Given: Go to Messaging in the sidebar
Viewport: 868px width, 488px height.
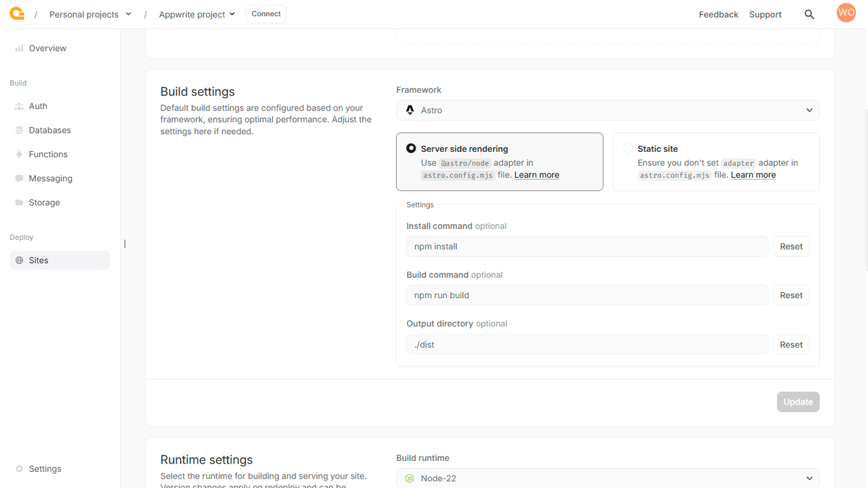Looking at the screenshot, I should 50,178.
